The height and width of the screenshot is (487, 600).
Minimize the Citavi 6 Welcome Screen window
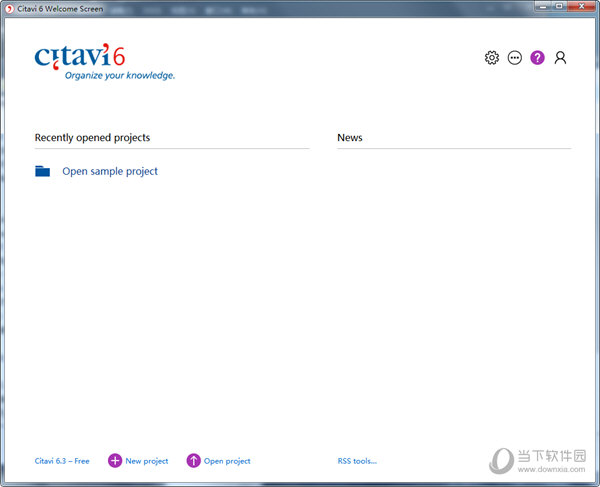543,6
